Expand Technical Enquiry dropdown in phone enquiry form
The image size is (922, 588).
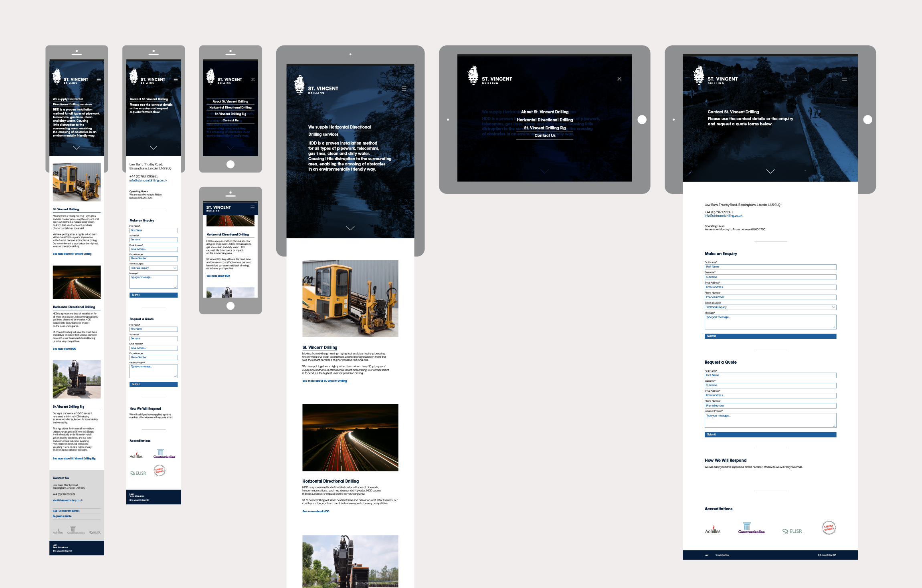point(154,268)
